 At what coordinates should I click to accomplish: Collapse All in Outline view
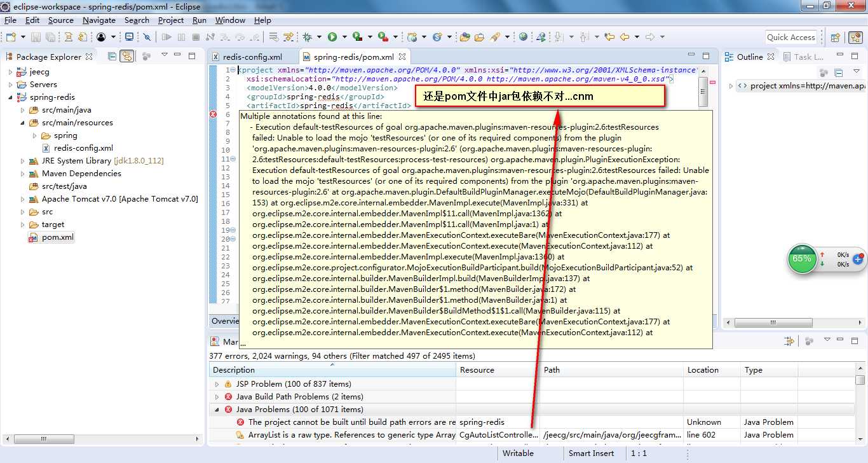tap(839, 73)
